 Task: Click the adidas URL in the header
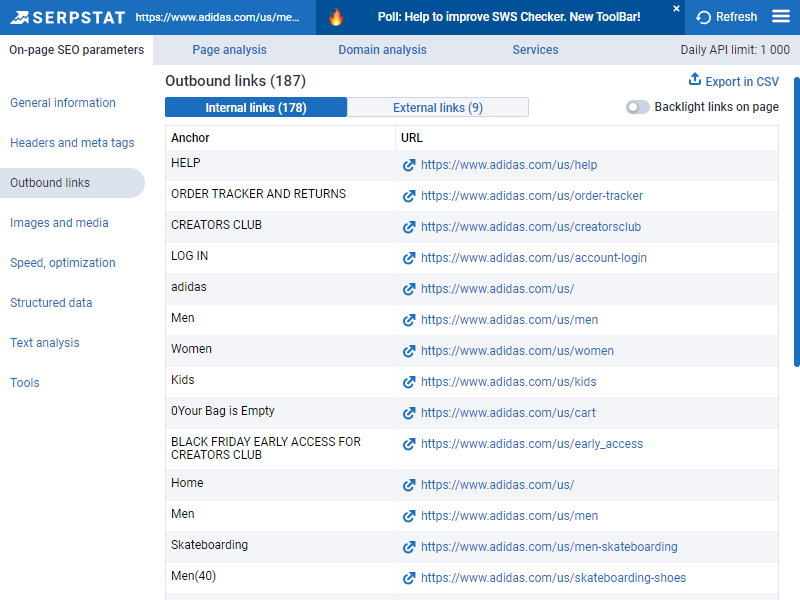point(217,17)
